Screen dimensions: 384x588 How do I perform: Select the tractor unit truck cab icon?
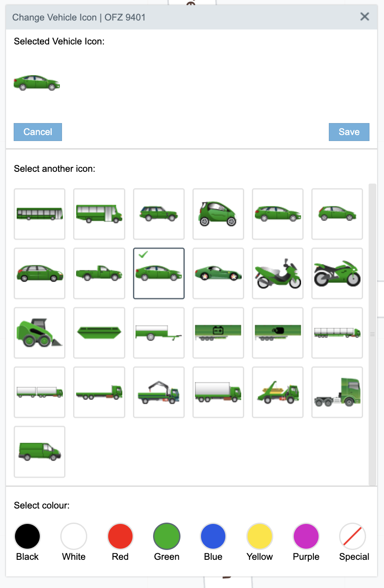point(337,392)
